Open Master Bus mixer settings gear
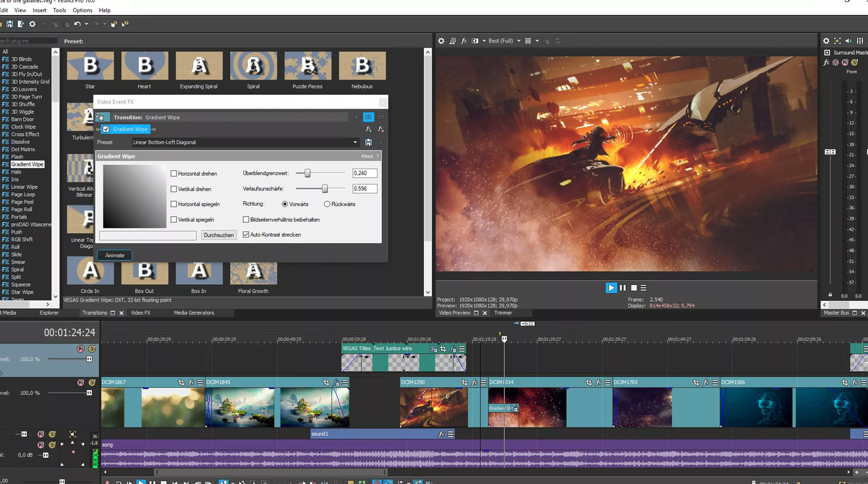This screenshot has width=868, height=484. tap(827, 41)
